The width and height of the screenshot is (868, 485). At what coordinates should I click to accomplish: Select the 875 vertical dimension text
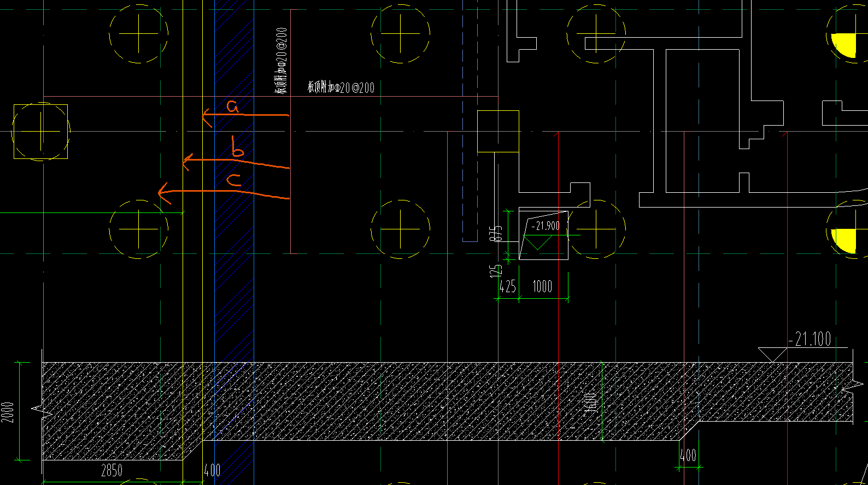(x=496, y=234)
